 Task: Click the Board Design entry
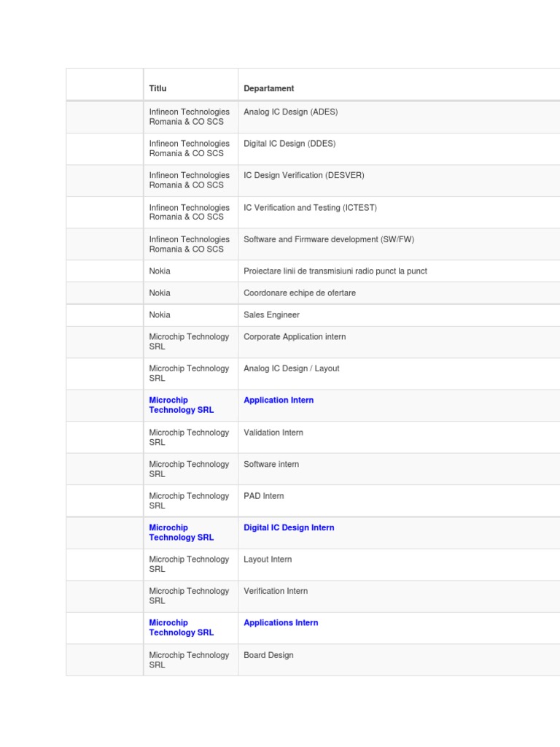click(268, 655)
